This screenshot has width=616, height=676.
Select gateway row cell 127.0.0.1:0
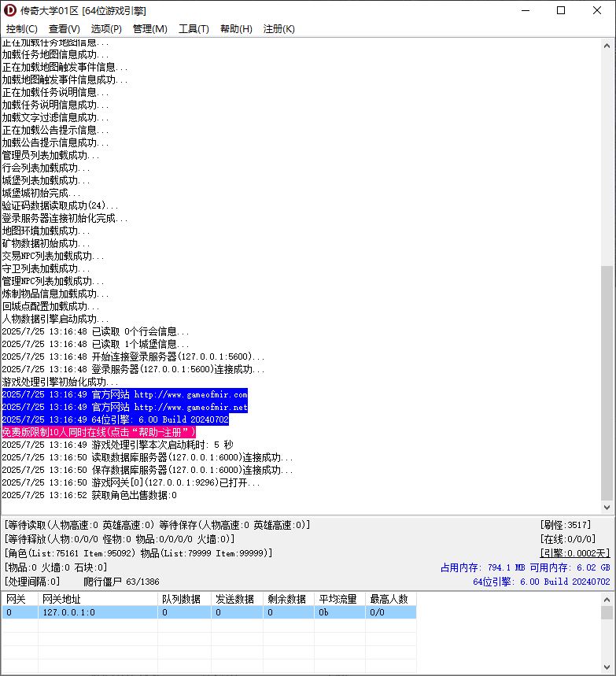pos(98,612)
